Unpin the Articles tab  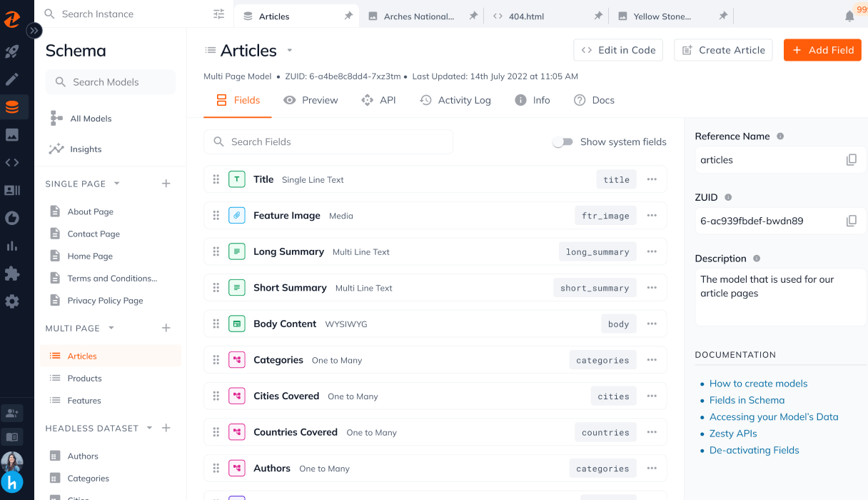tap(348, 16)
